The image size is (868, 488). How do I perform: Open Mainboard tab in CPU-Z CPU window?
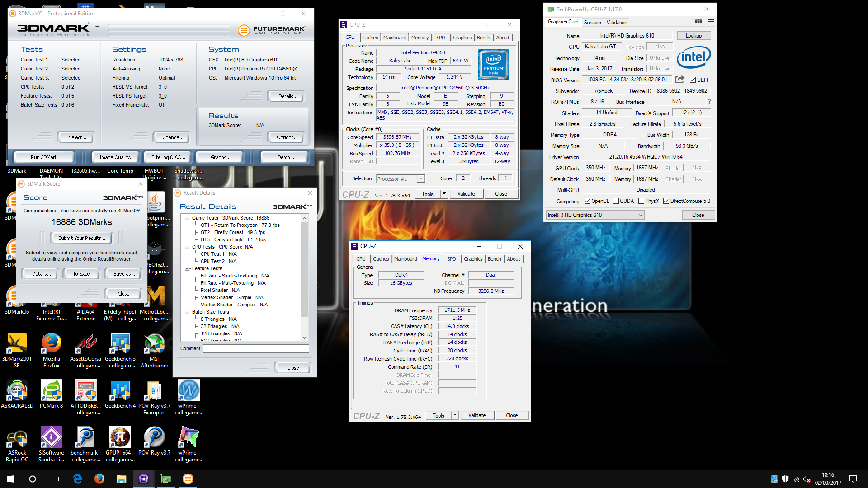point(395,38)
